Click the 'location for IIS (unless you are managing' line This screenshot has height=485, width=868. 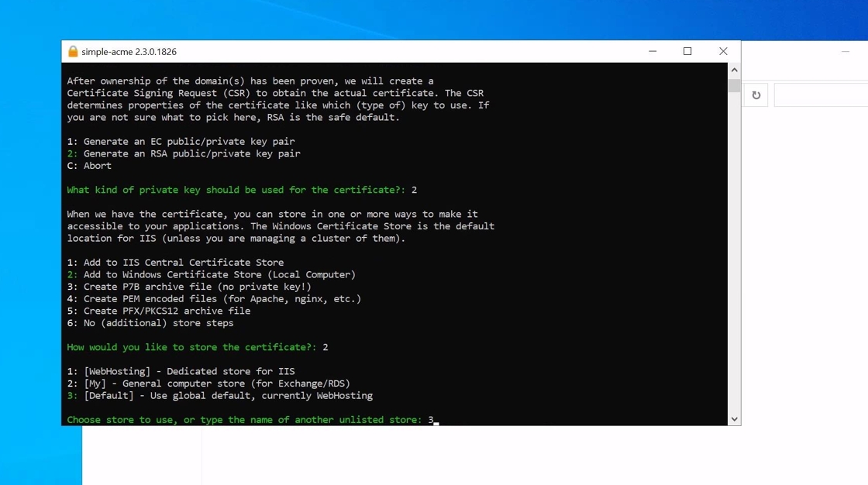pyautogui.click(x=236, y=239)
